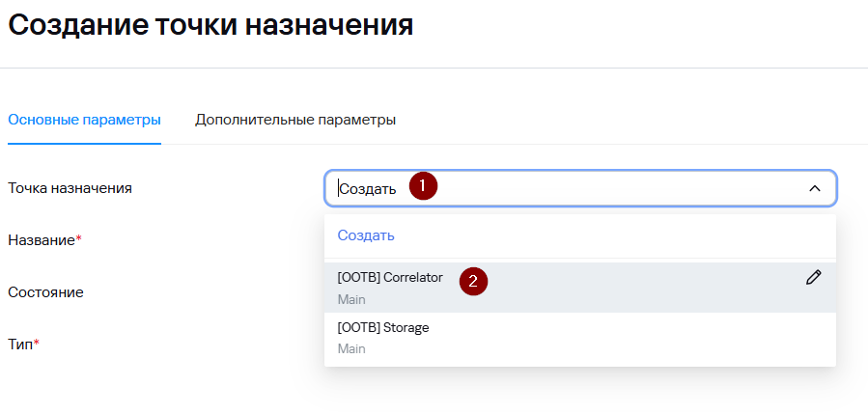Click the Создание точки назначения page heading

point(210,26)
